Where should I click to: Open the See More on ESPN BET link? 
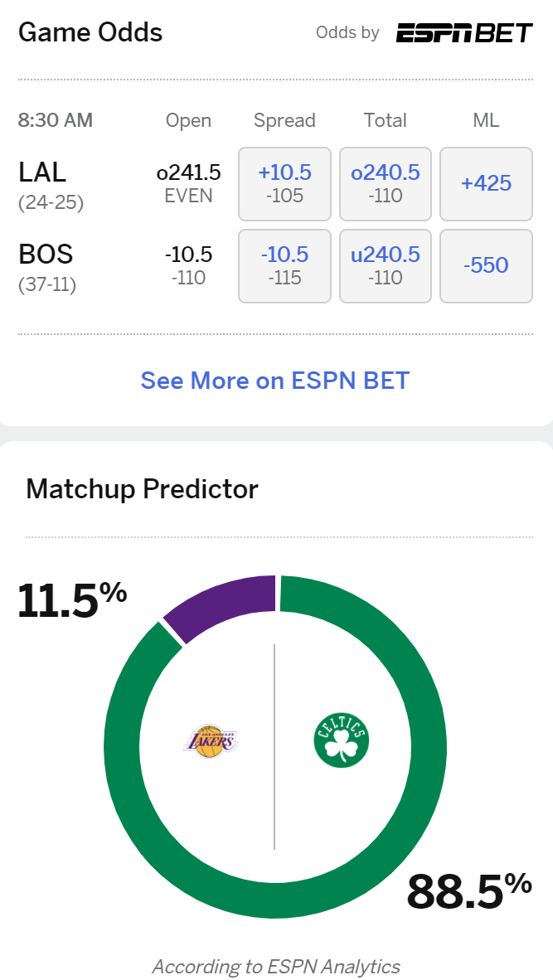point(275,381)
